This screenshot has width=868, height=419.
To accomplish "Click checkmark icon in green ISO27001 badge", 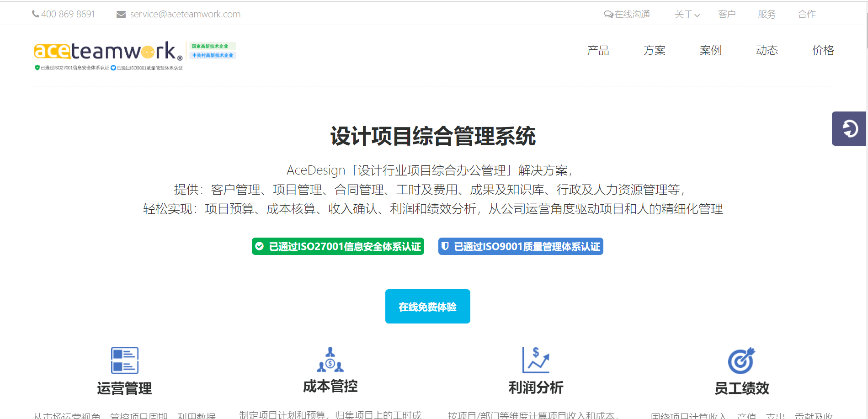I will (x=260, y=246).
